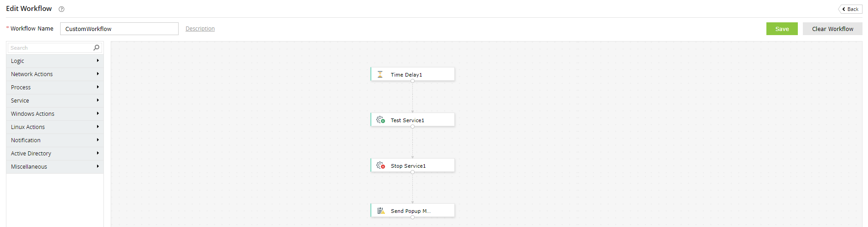The height and width of the screenshot is (227, 868).
Task: Open the Active Directory category
Action: (31, 154)
